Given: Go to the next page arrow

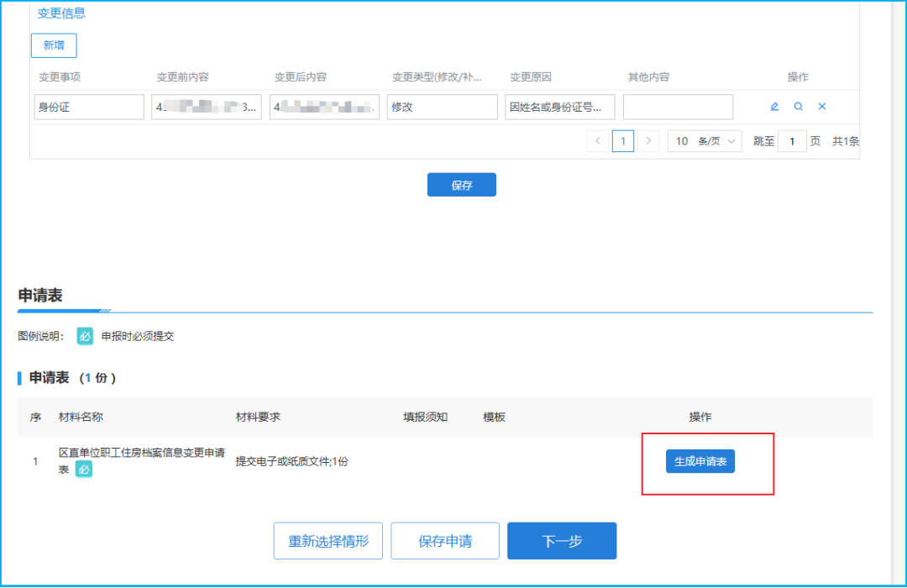Looking at the screenshot, I should coord(647,141).
